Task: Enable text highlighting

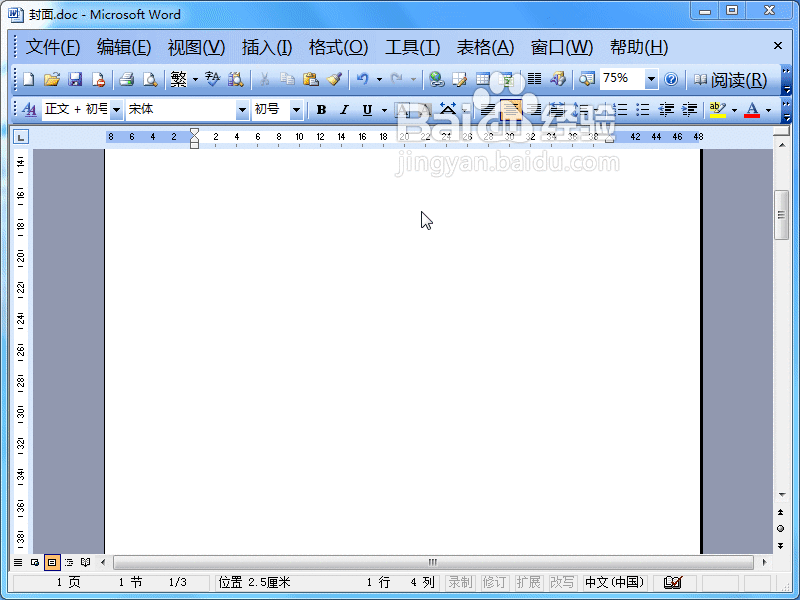Action: (x=715, y=109)
